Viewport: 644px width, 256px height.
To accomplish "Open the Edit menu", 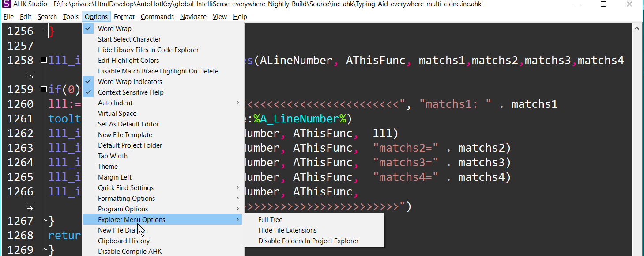I will pos(26,17).
